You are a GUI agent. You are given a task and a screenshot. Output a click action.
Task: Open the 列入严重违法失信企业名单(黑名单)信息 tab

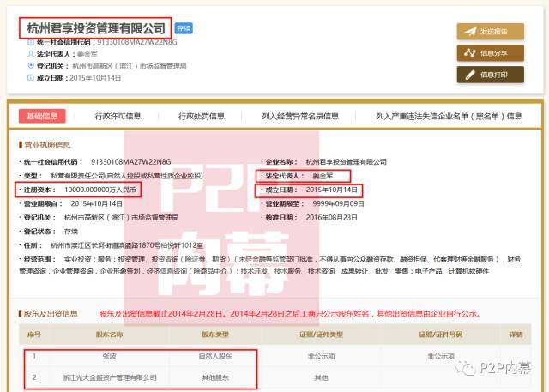tap(449, 116)
